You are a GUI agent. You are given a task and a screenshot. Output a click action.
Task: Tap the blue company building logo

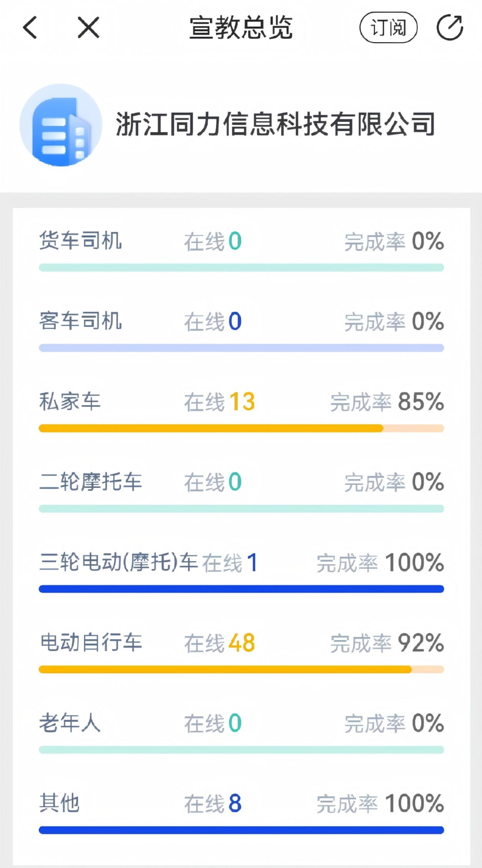click(x=61, y=125)
